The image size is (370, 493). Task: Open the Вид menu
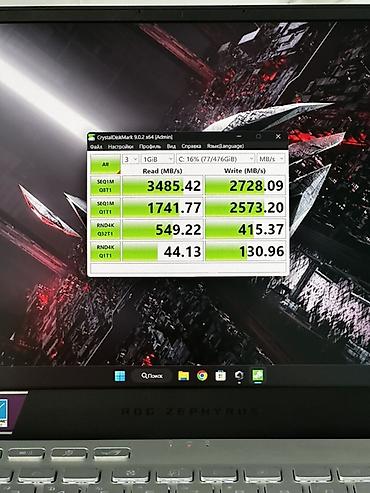[171, 146]
